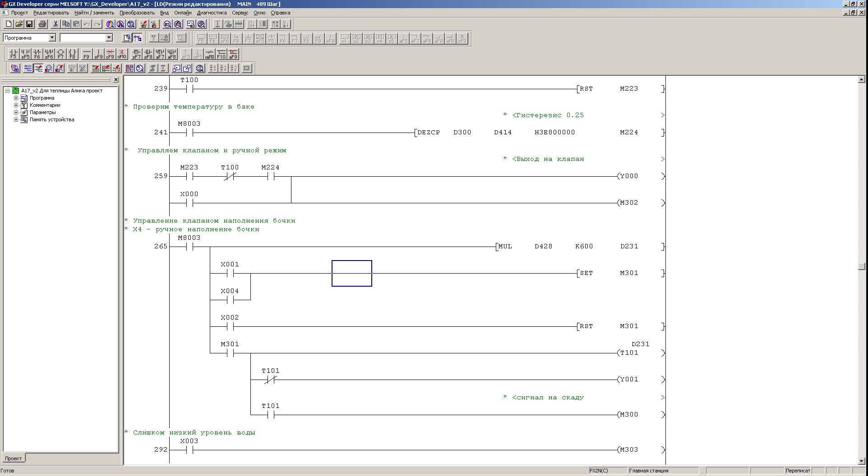The image size is (868, 476).
Task: Open the Программа dropdown arrow
Action: pos(52,38)
